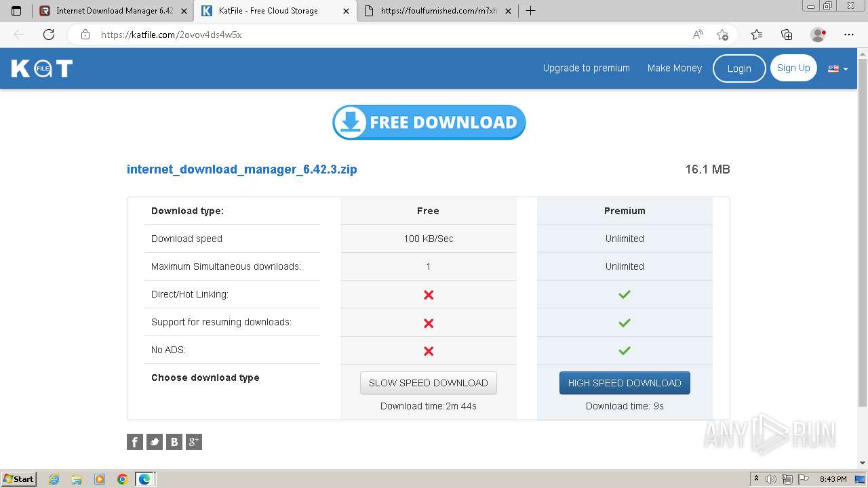Choose HIGH SPEED DOWNLOAD
The image size is (868, 488).
(625, 383)
